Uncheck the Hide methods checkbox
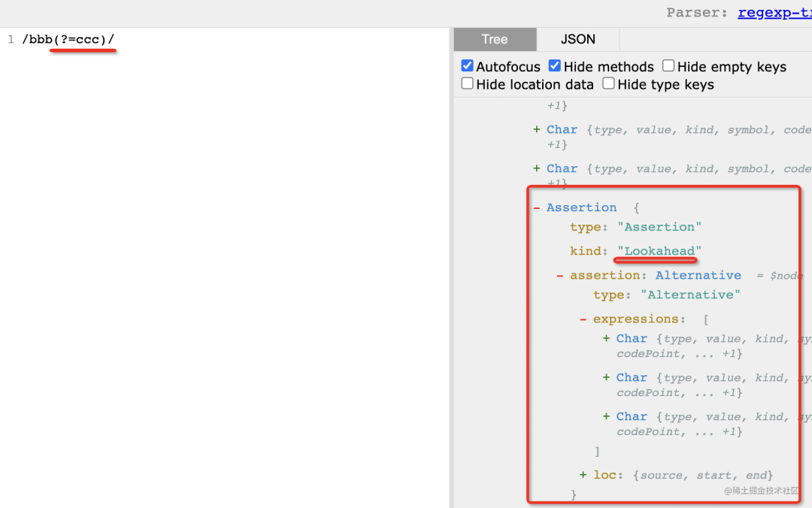 point(555,66)
